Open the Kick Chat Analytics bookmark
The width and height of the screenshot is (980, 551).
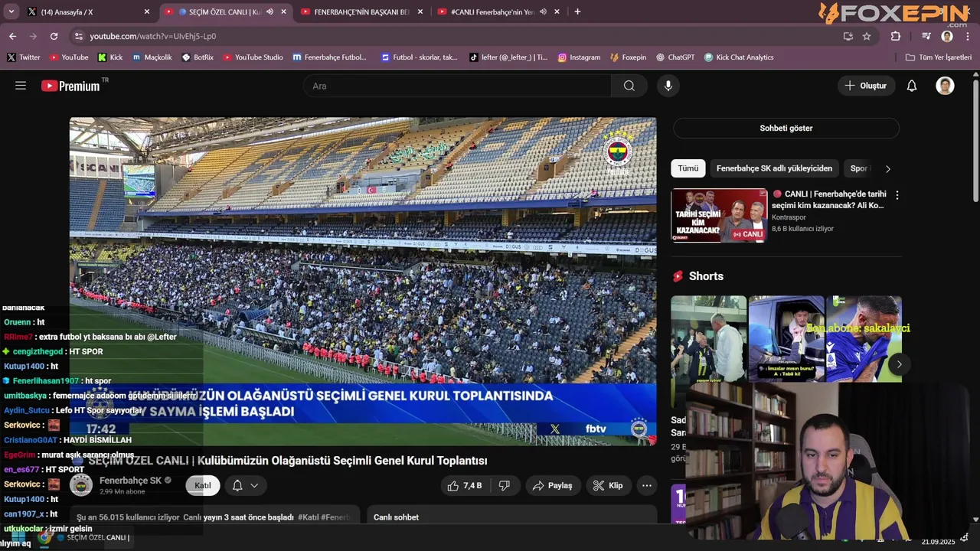click(x=739, y=57)
